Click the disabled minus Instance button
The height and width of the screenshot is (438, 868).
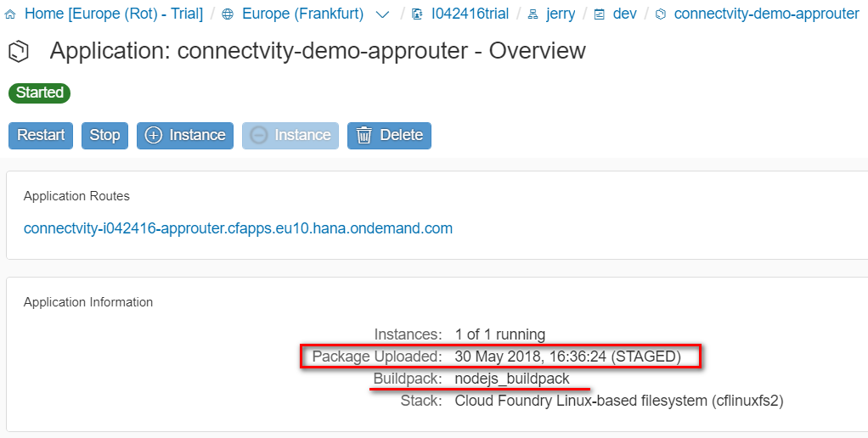point(290,136)
